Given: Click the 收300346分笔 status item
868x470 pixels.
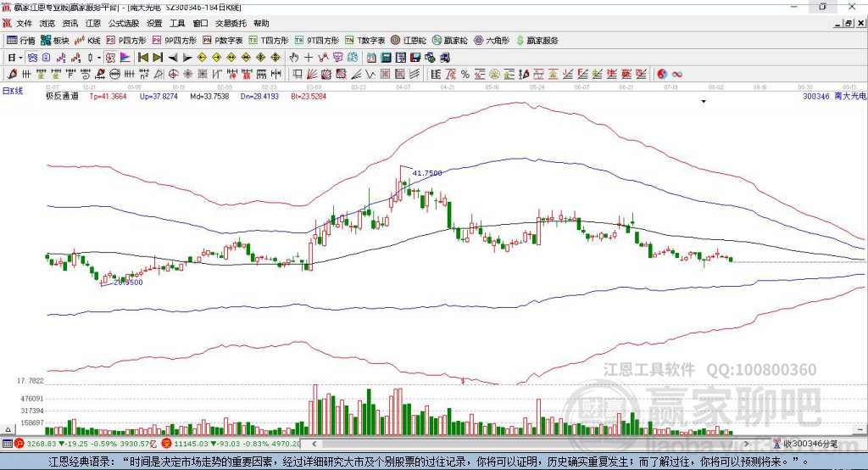Looking at the screenshot, I should click(x=807, y=444).
